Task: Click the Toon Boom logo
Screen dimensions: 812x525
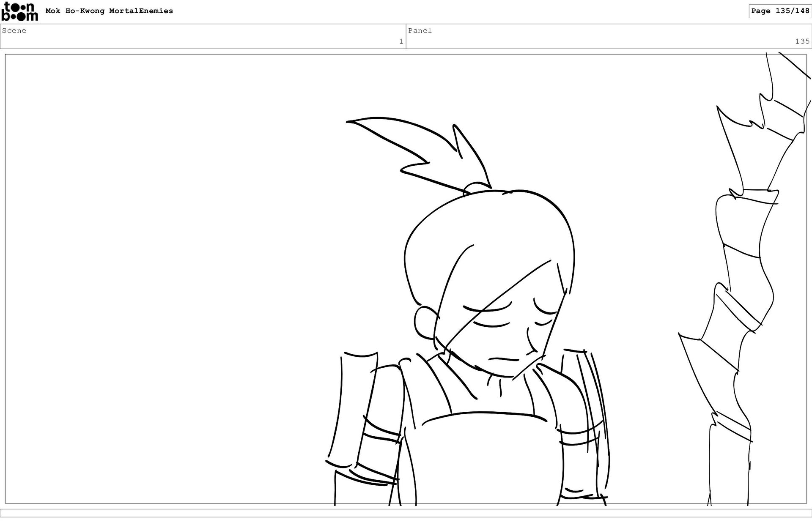Action: click(19, 11)
